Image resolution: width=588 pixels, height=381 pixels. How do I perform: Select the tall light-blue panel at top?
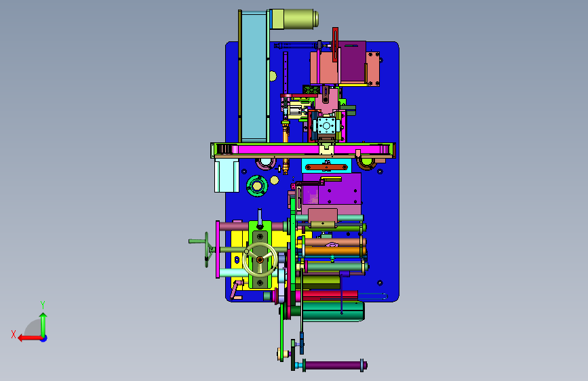coord(254,77)
